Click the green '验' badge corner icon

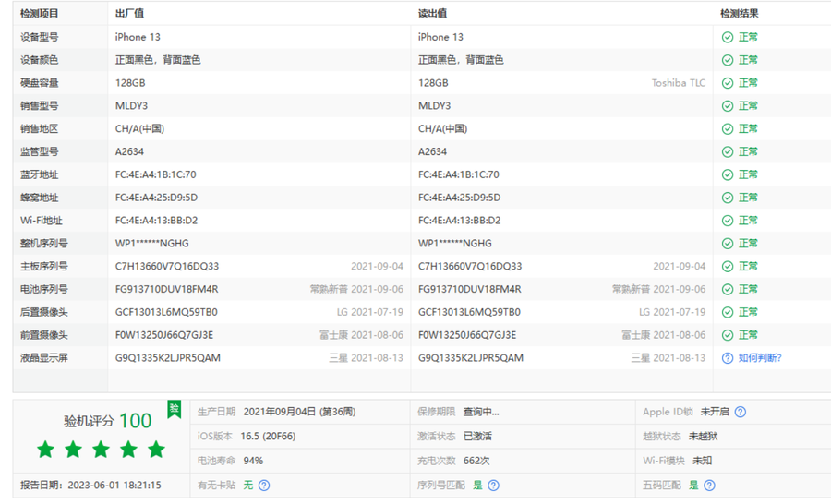coord(174,408)
